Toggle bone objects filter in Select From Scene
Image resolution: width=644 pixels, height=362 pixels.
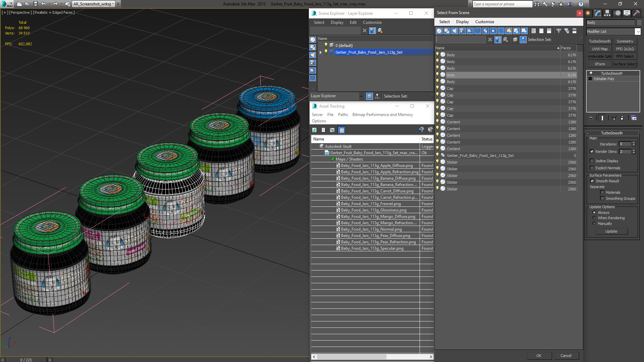tap(501, 31)
